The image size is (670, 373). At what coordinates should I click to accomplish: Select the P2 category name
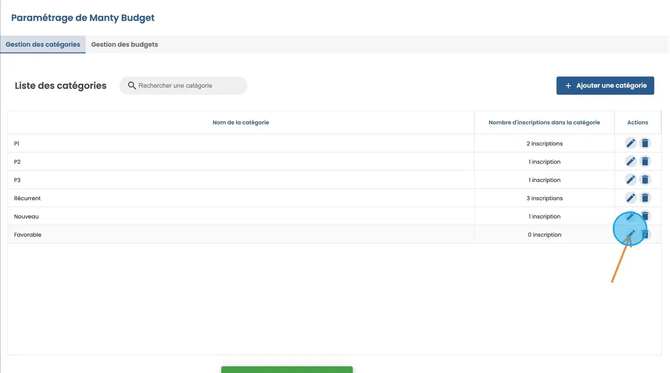(17, 162)
